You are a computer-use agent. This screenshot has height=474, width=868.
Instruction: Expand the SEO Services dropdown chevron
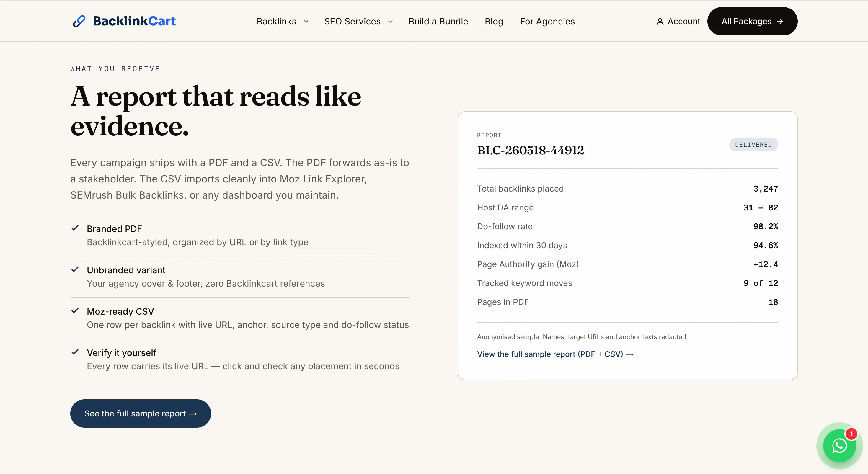tap(391, 22)
